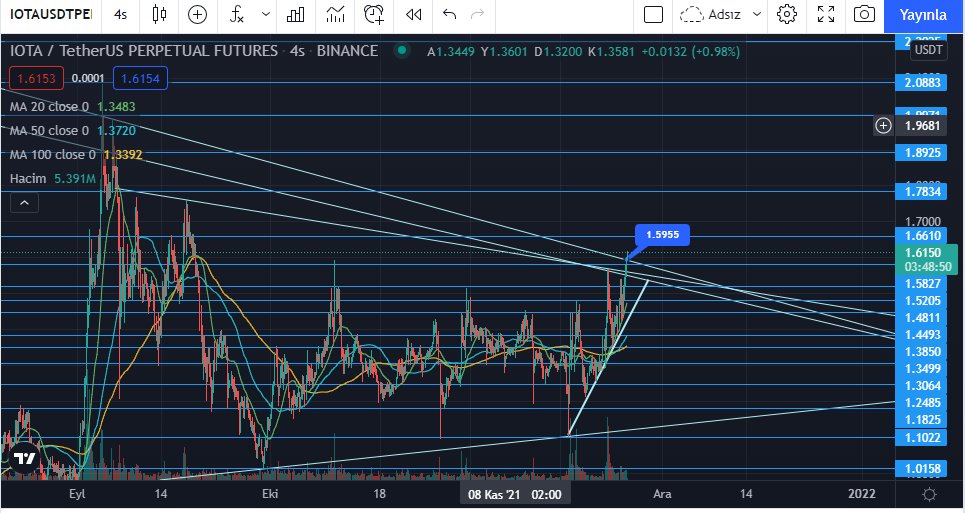Click the 1.5827 price level label
The height and width of the screenshot is (513, 965).
click(922, 284)
